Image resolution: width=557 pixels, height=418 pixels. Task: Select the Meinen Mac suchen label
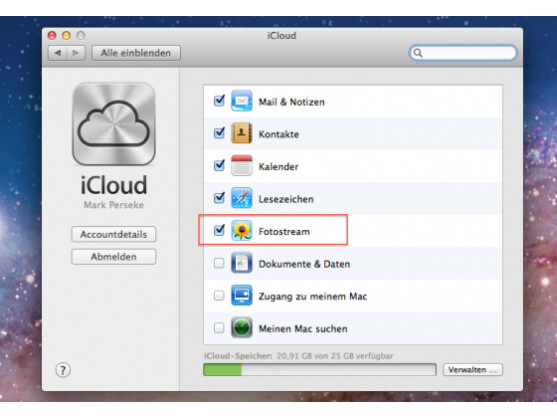[303, 329]
